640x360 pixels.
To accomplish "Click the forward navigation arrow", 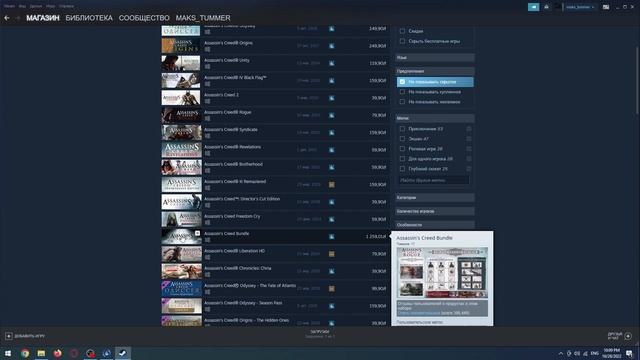I will [x=18, y=18].
